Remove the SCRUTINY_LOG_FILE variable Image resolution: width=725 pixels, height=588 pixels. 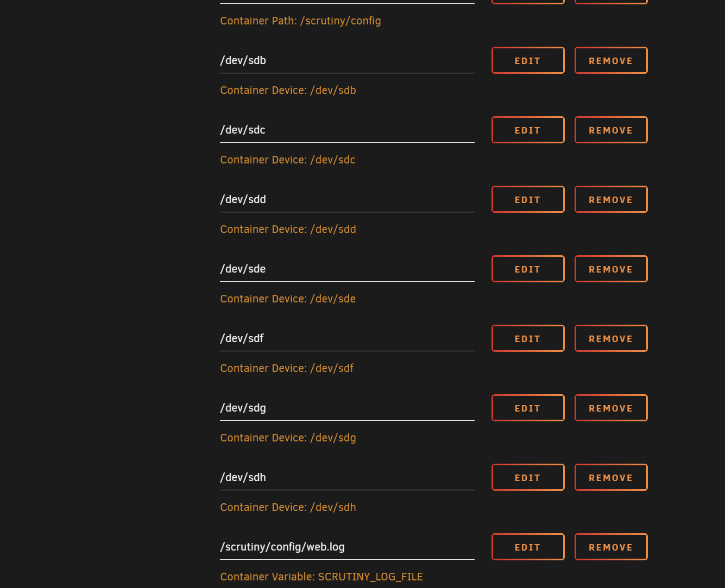[x=610, y=547]
